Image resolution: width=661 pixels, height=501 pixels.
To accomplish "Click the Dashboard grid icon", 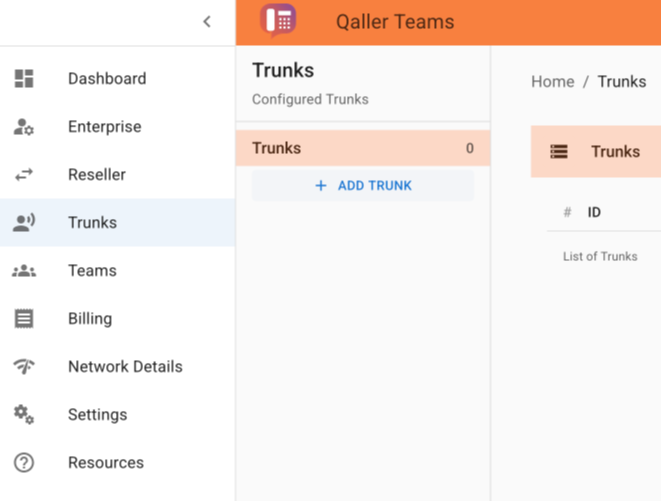I will 24,78.
